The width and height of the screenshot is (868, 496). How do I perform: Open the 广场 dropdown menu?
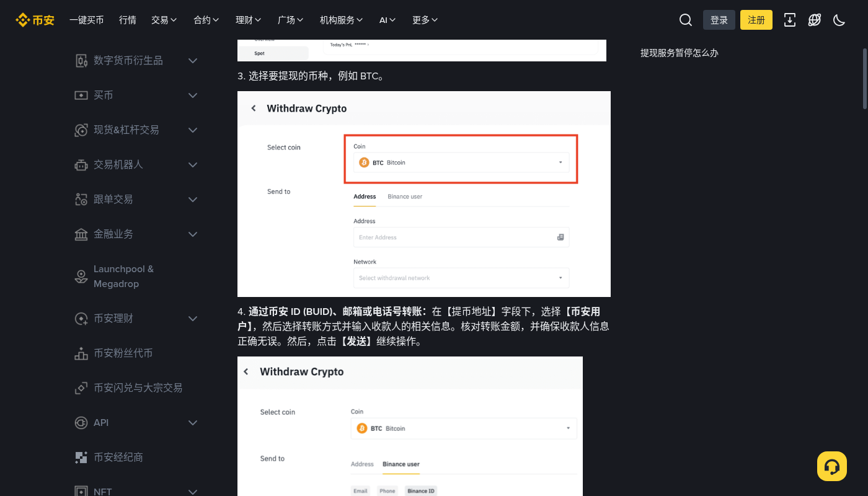tap(291, 20)
